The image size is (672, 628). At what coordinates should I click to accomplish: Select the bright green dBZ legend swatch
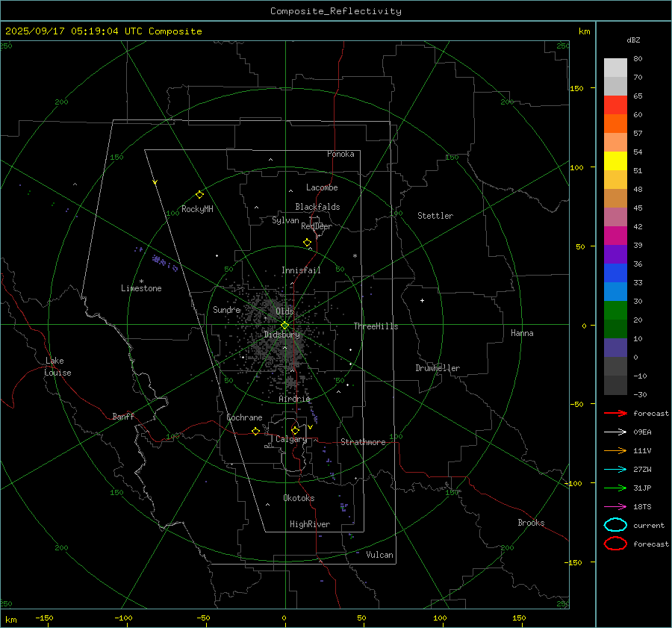(615, 310)
